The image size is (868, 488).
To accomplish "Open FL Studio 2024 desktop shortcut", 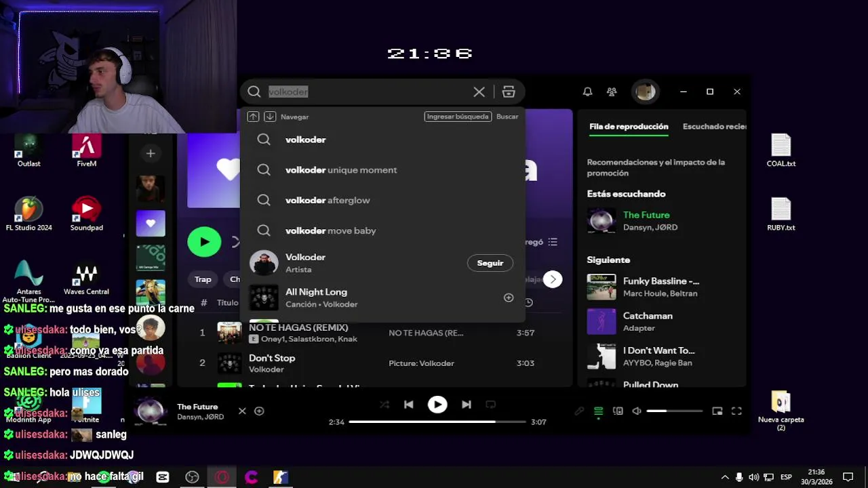I will tap(28, 214).
